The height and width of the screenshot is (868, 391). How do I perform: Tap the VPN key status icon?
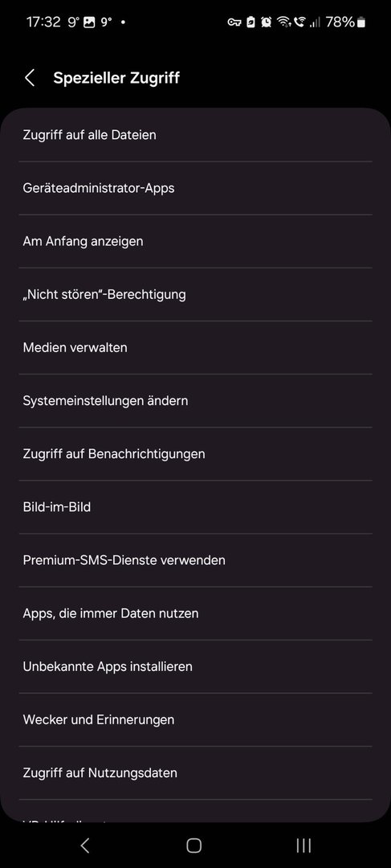(x=234, y=23)
